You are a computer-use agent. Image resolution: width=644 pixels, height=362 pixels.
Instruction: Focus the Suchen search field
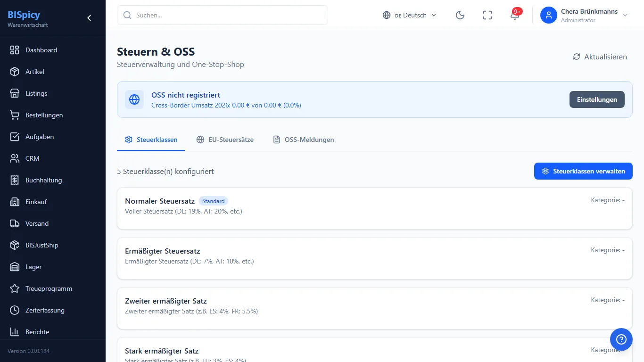click(223, 15)
